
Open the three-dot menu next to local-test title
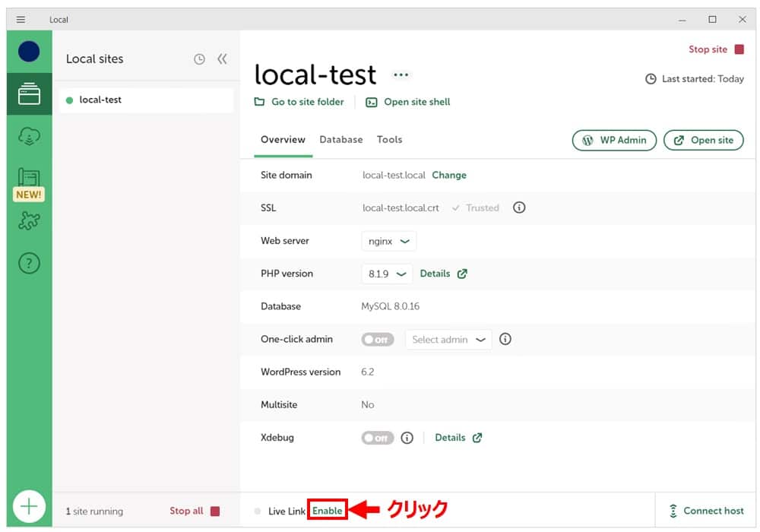[x=401, y=74]
